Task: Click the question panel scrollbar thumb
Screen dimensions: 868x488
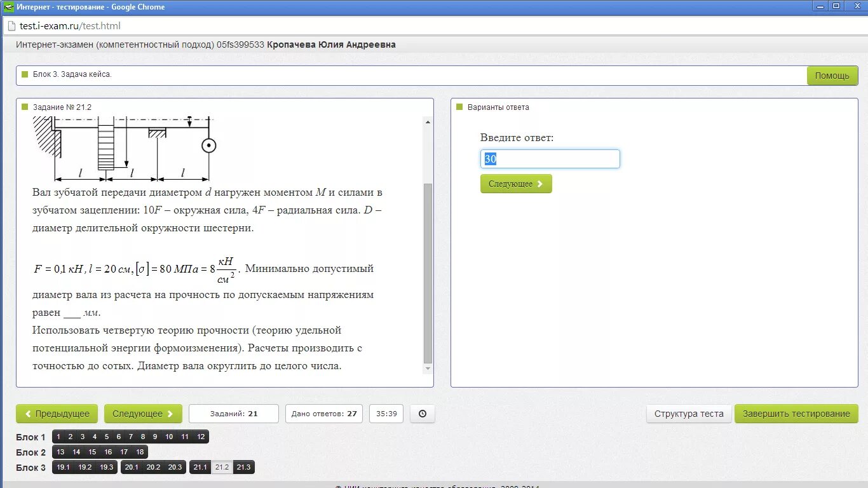Action: pos(428,273)
